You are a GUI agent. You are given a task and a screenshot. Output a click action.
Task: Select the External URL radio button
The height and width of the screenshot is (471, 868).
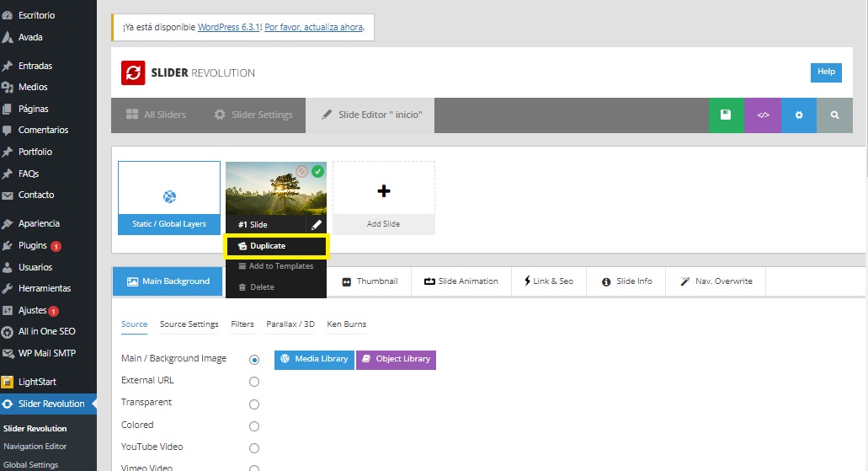pos(254,382)
